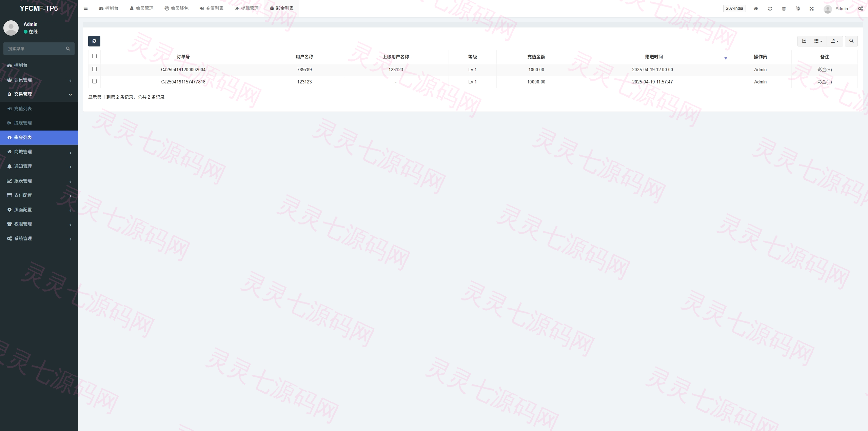Open 充值列表 in sidebar
Viewport: 868px width, 431px height.
pos(39,109)
